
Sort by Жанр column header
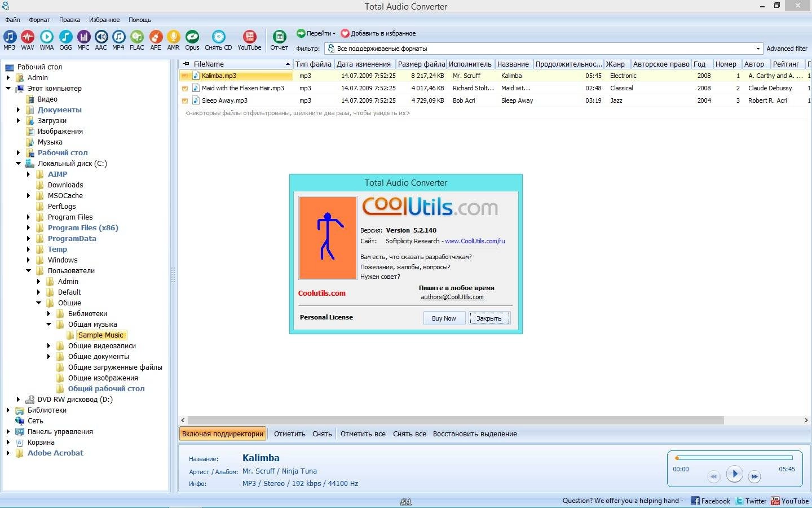pyautogui.click(x=617, y=64)
